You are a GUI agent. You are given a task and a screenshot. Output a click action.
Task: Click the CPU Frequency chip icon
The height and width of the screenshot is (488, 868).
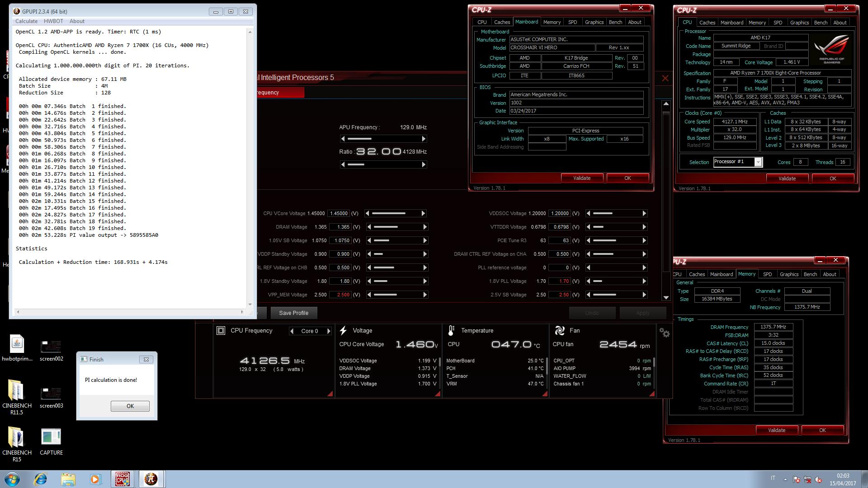[x=221, y=331]
